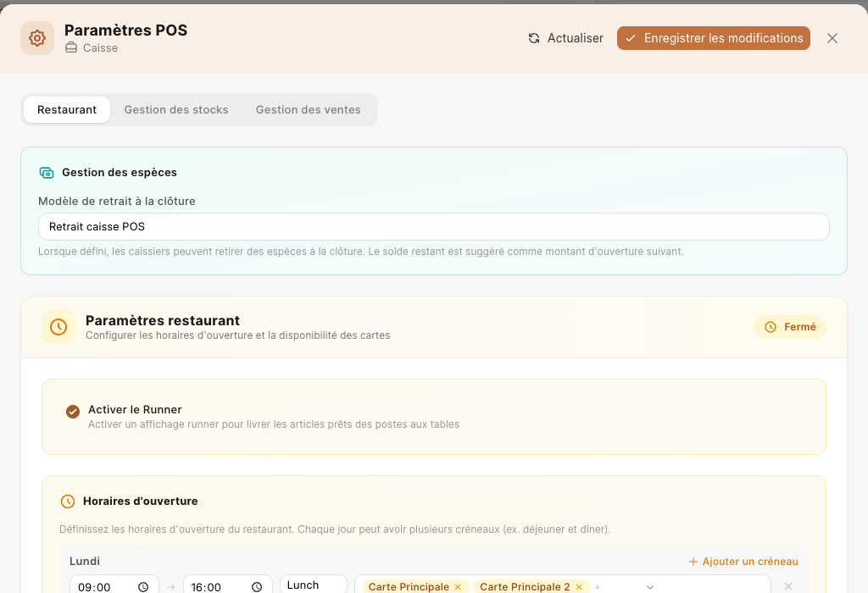Click the Fermé status badge
Image resolution: width=868 pixels, height=593 pixels.
pyautogui.click(x=790, y=327)
